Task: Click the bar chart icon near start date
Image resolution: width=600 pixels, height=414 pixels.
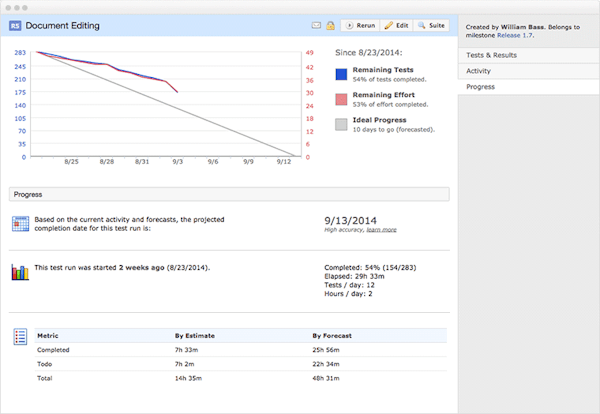Action: tap(19, 272)
